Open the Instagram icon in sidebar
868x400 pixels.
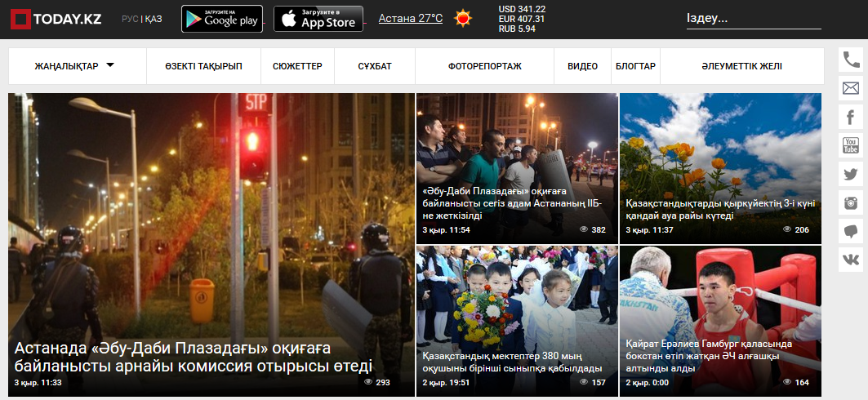(850, 202)
